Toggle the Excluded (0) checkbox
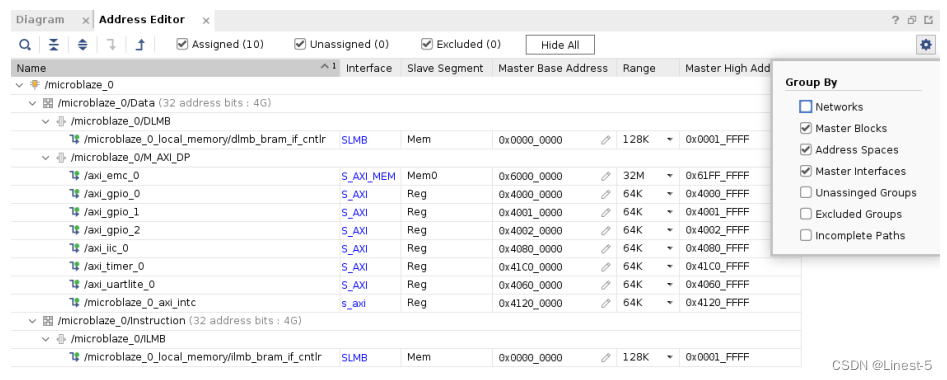Image resolution: width=947 pixels, height=380 pixels. tap(426, 44)
